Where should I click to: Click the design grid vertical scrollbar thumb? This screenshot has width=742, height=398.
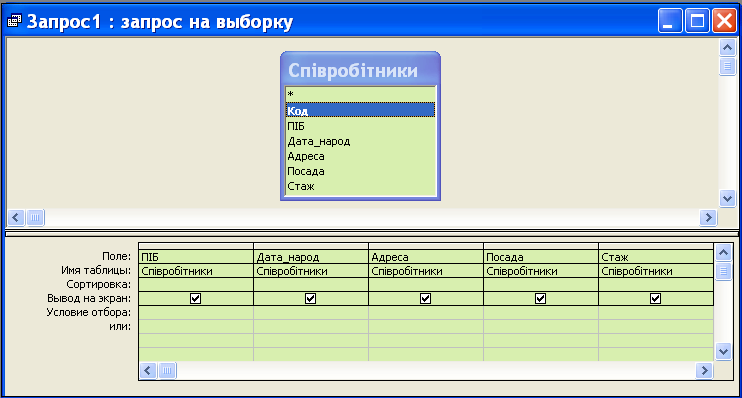[x=723, y=271]
